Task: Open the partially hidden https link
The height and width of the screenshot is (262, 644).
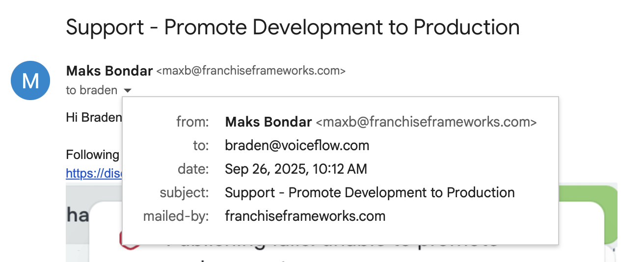Action: [x=93, y=173]
